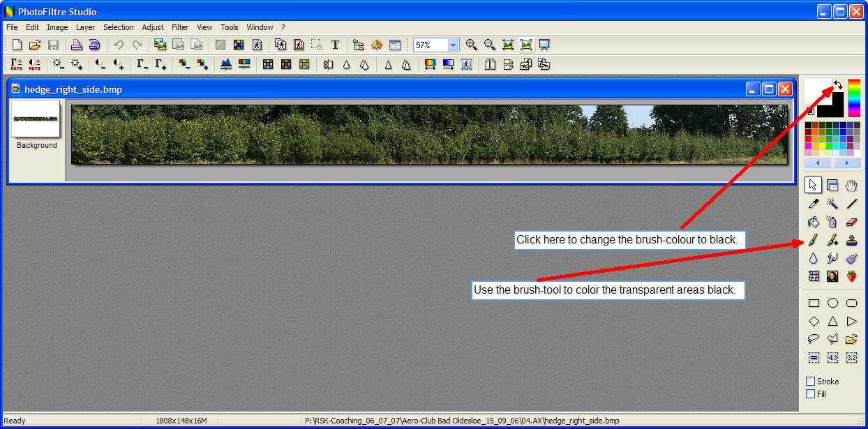
Task: Select the Pipette eyedropper tool
Action: 813,204
